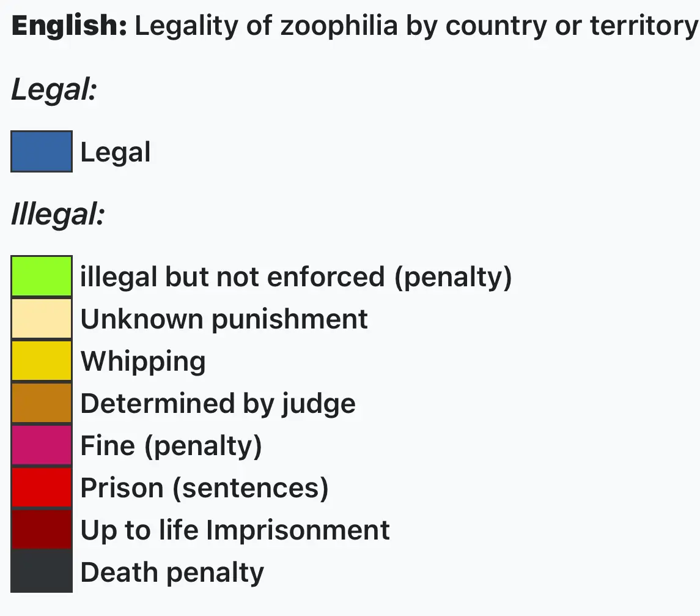Screen dimensions: 700x616
Task: Click the bold "English:" heading text
Action: coord(69,26)
